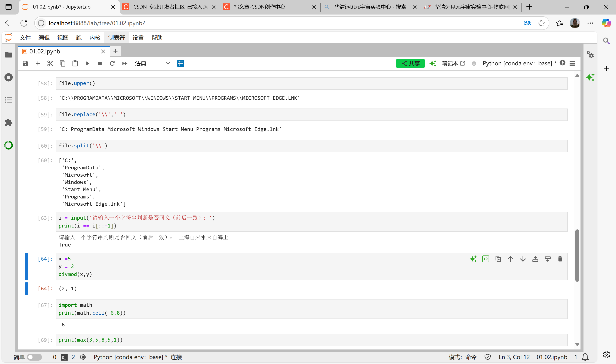Cut selected cells with the scissors icon
The width and height of the screenshot is (616, 364).
coord(50,63)
